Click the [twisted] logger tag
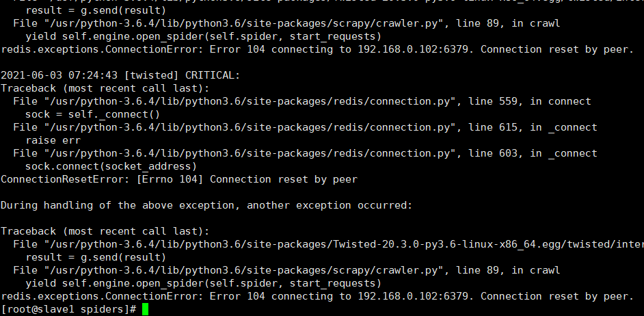644x316 pixels. click(151, 75)
